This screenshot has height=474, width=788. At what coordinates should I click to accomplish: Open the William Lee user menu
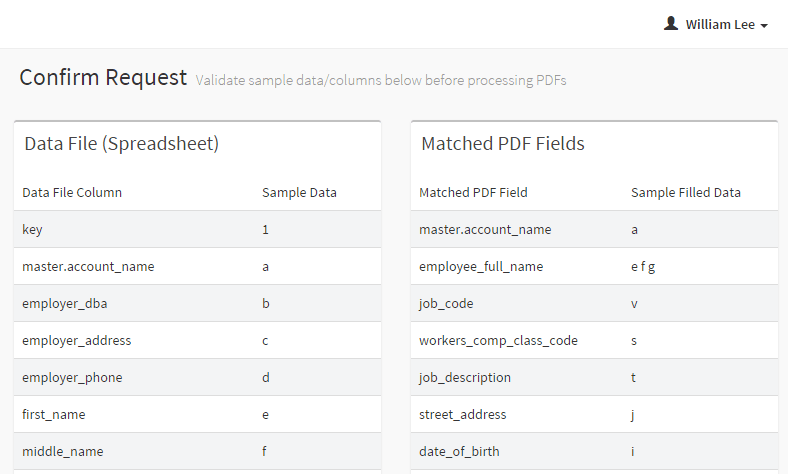click(x=716, y=24)
